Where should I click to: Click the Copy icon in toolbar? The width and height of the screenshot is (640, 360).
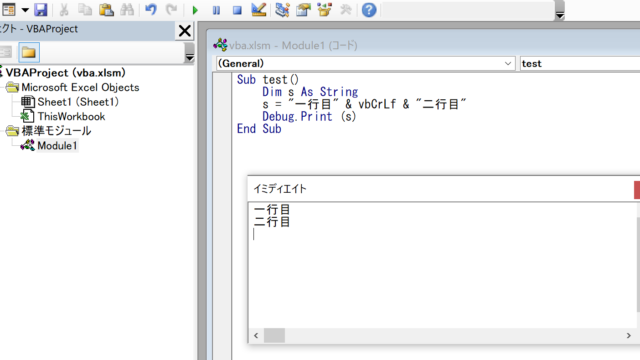click(x=85, y=10)
